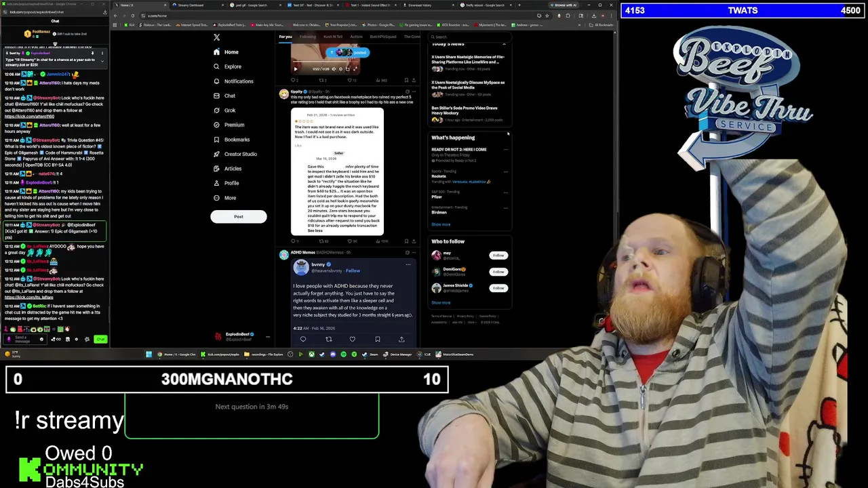Open Creator Studio in the X sidebar
Image resolution: width=868 pixels, height=488 pixels.
pos(235,154)
